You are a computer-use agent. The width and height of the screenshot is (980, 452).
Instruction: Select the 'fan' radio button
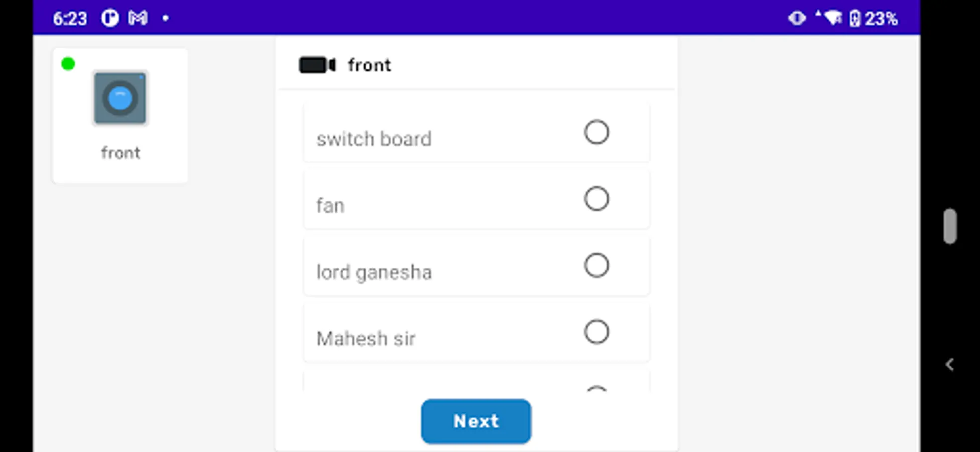point(596,198)
